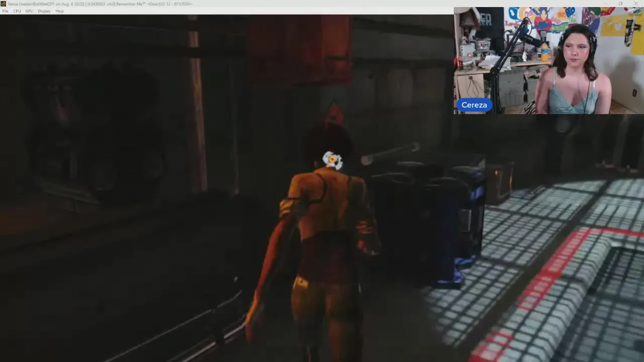Open the Display menu

coord(44,11)
